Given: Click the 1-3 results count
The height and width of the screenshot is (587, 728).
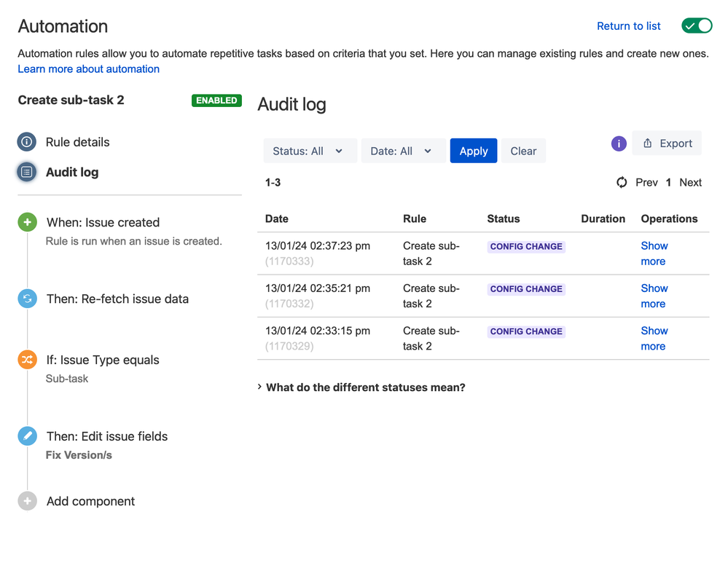Looking at the screenshot, I should [273, 182].
